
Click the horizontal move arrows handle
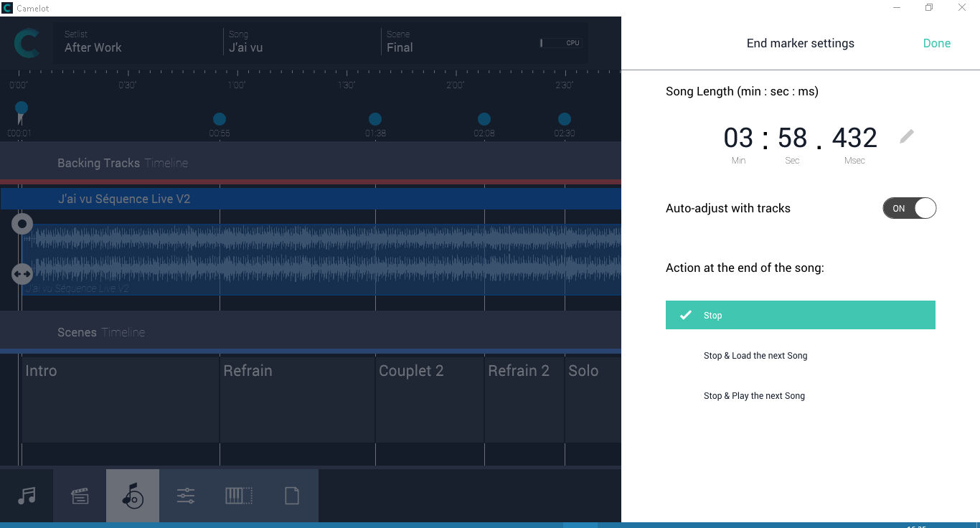tap(22, 273)
